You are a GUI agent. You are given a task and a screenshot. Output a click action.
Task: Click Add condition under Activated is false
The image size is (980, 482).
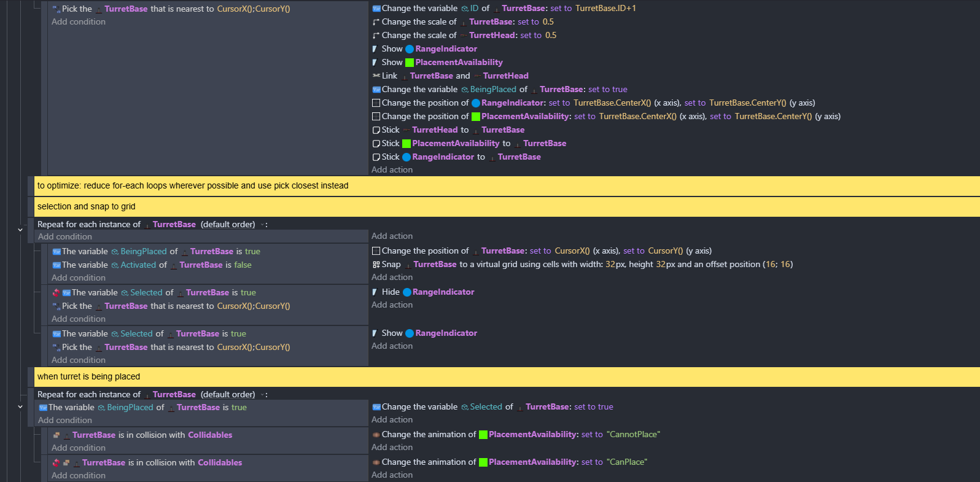(79, 278)
